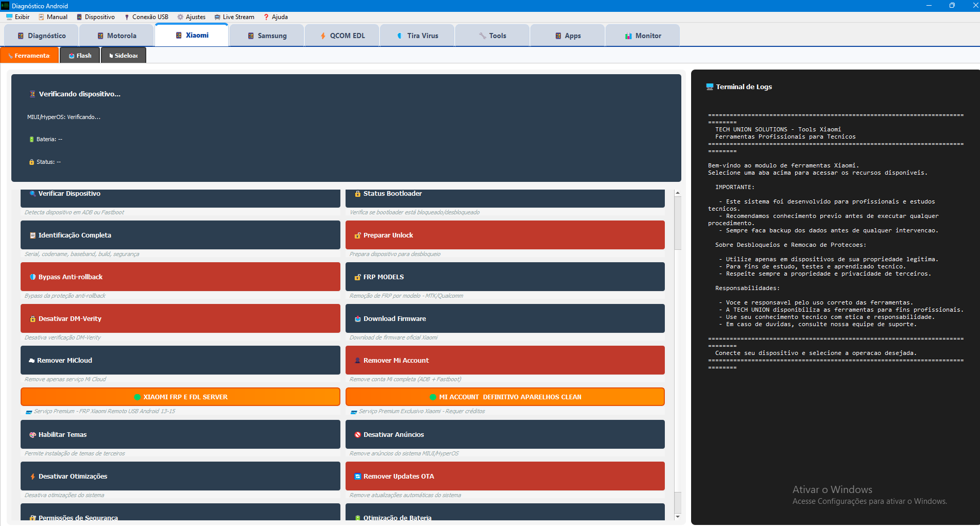Click the document icon on Identificação Completa

click(x=33, y=235)
